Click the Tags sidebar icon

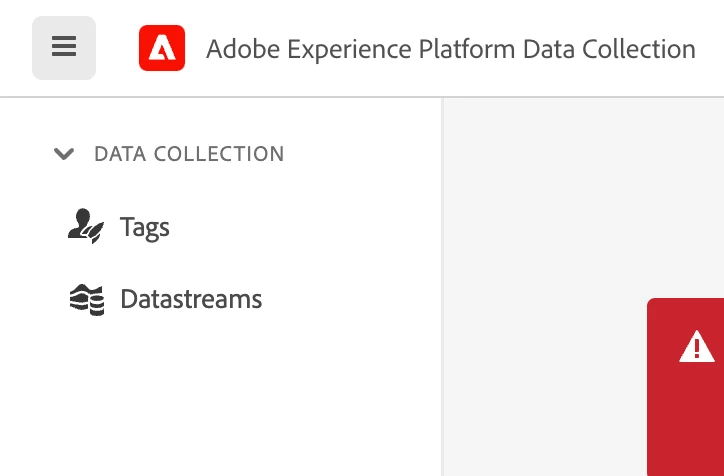point(85,227)
